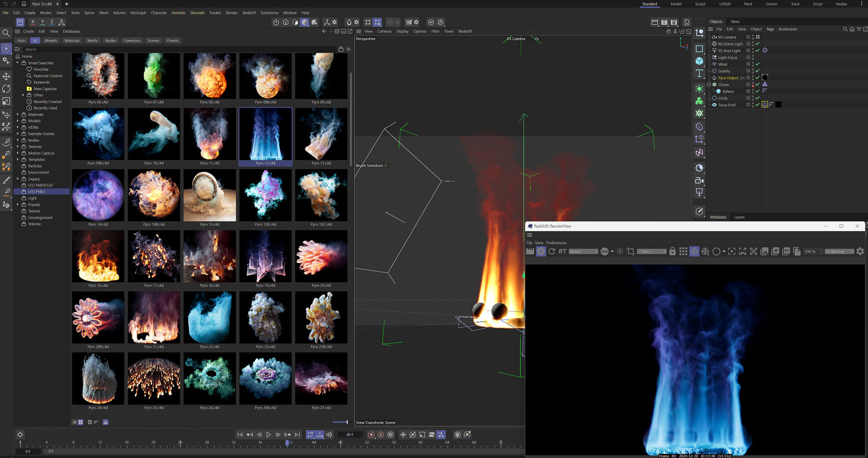
Task: Click the search magnifier in left toolbar
Action: coord(6,33)
